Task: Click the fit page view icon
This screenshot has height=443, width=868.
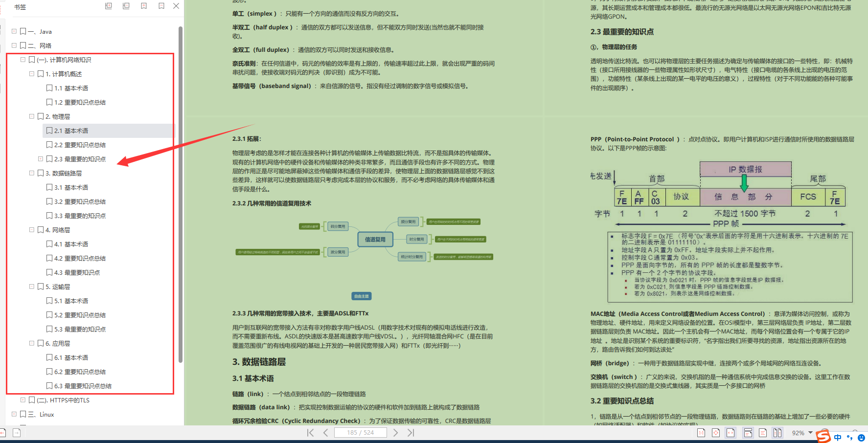Action: pos(716,433)
